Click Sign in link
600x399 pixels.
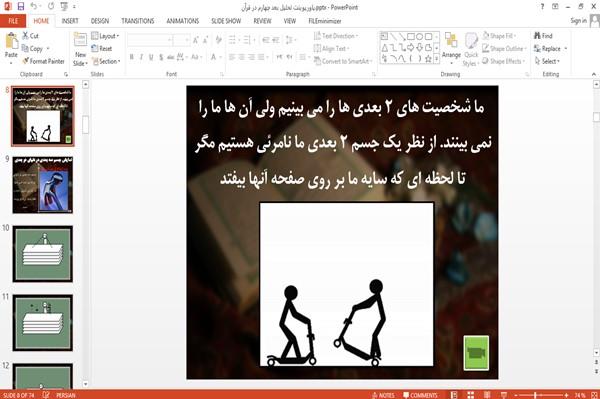[578, 21]
